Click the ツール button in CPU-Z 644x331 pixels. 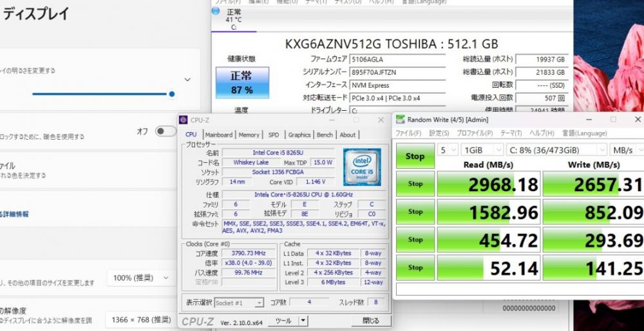[x=283, y=321]
